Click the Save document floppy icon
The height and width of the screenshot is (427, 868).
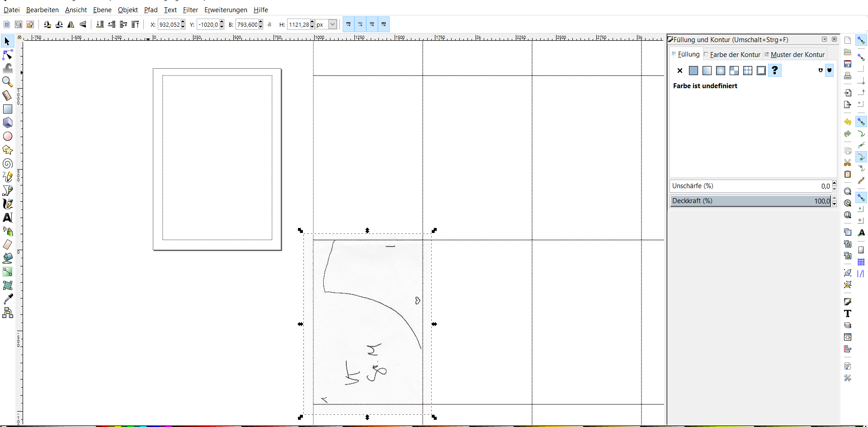848,64
